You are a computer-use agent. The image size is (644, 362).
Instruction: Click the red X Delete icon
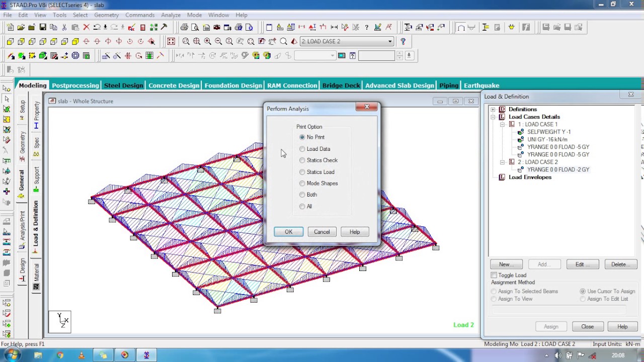point(86,27)
